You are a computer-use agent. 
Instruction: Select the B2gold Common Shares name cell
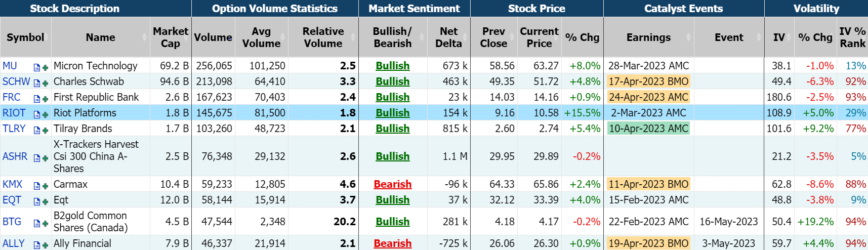(x=91, y=222)
